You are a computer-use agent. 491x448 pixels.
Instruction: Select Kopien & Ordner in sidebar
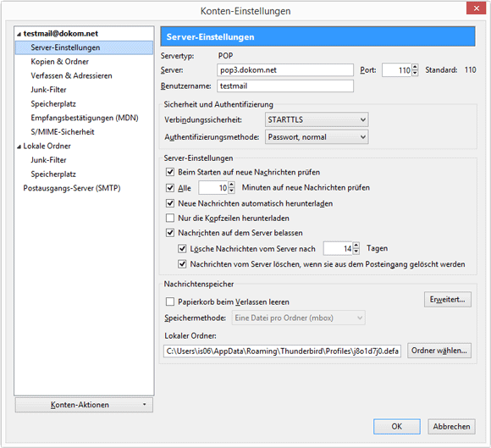click(59, 62)
